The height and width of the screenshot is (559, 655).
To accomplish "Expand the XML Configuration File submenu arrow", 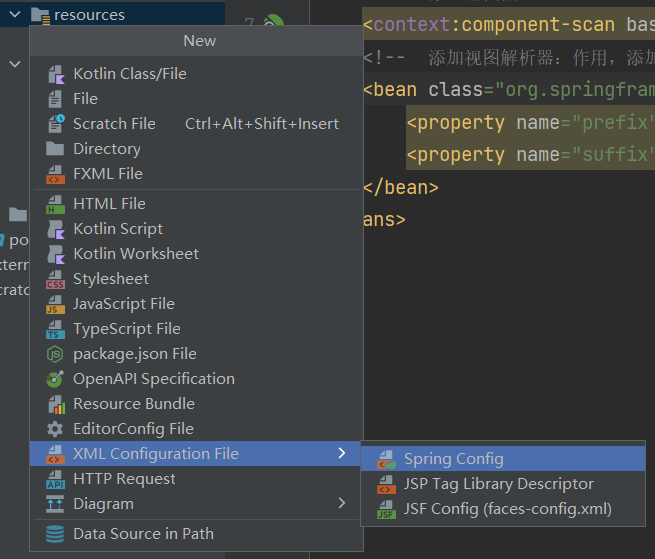I will [x=342, y=454].
